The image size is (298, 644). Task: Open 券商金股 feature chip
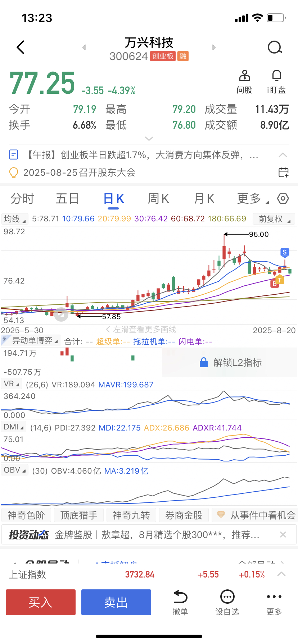tap(184, 515)
